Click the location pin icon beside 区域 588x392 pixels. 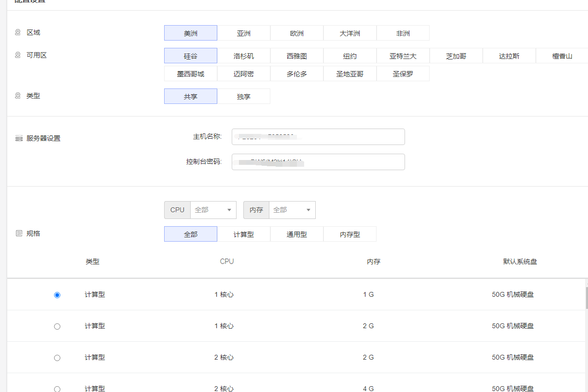coord(18,32)
